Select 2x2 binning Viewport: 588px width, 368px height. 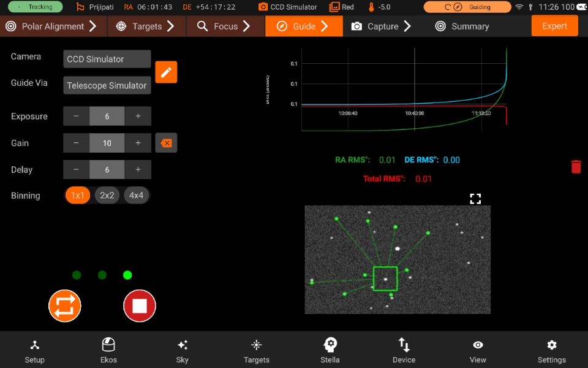point(107,195)
